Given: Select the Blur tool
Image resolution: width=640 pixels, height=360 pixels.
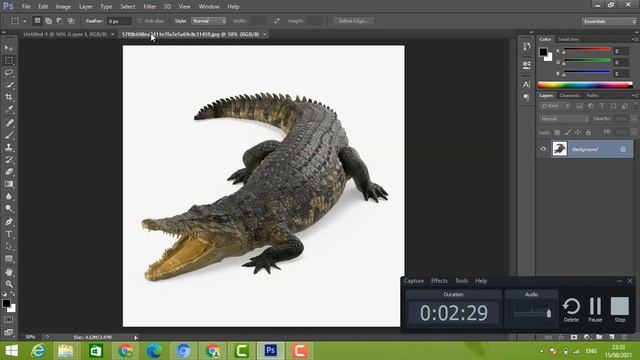Looking at the screenshot, I should pyautogui.click(x=9, y=196).
